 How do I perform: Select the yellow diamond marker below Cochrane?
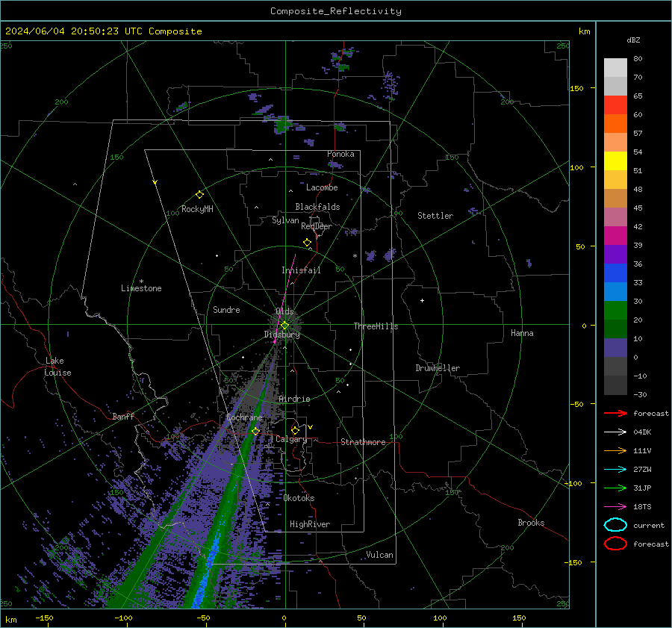[x=256, y=431]
